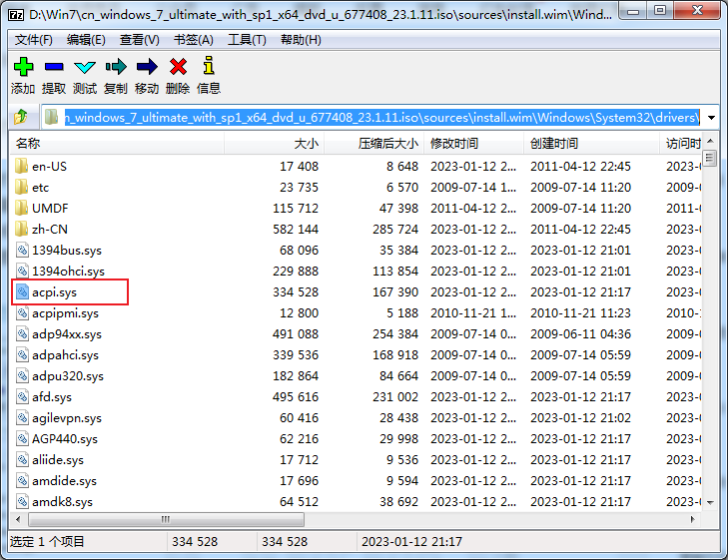The image size is (728, 560).
Task: Select the acpipmi.sys file name
Action: coord(65,313)
